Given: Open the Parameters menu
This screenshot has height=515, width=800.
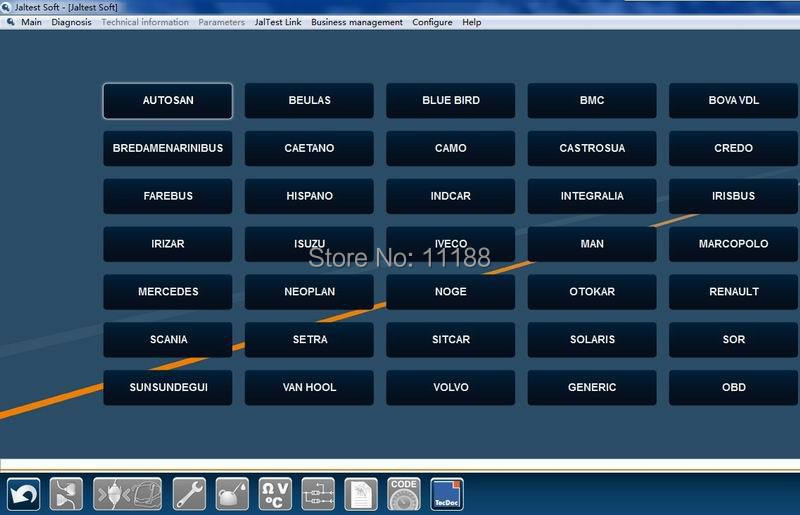Looking at the screenshot, I should pyautogui.click(x=221, y=22).
